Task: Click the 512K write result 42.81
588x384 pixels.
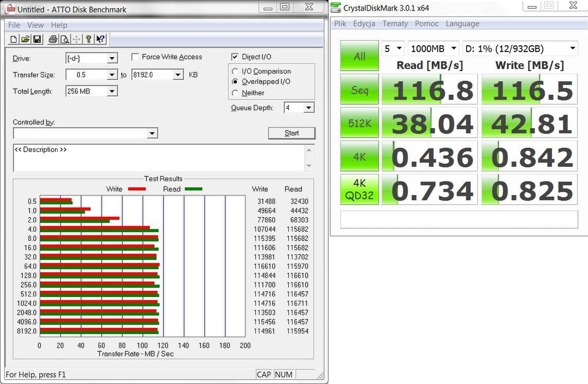Action: point(529,123)
